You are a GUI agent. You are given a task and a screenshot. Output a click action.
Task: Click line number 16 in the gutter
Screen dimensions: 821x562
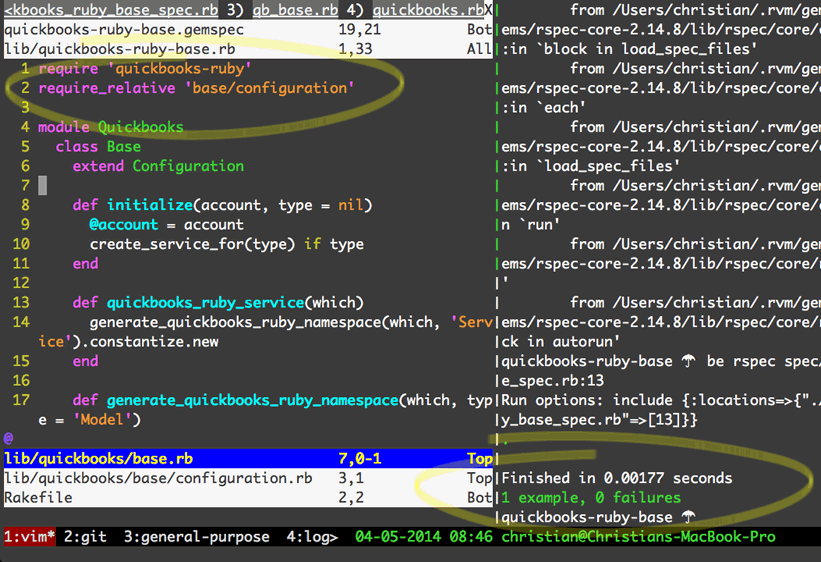(x=21, y=380)
